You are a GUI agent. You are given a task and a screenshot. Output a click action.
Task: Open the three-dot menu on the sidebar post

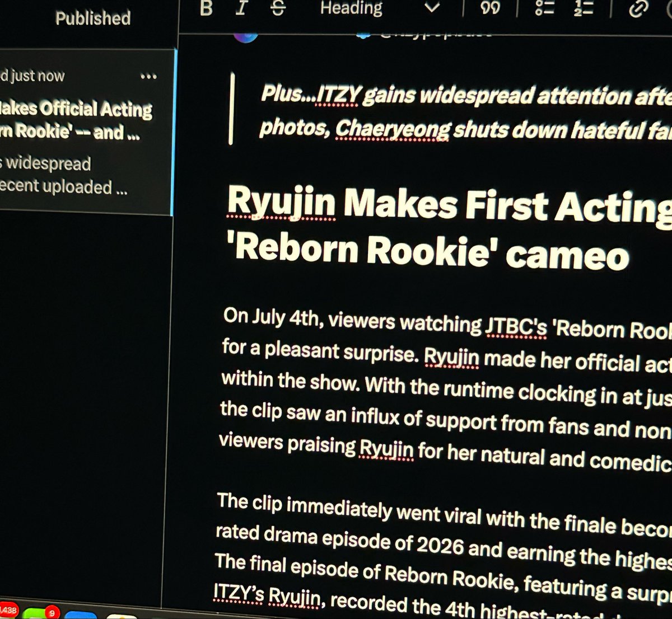[148, 76]
